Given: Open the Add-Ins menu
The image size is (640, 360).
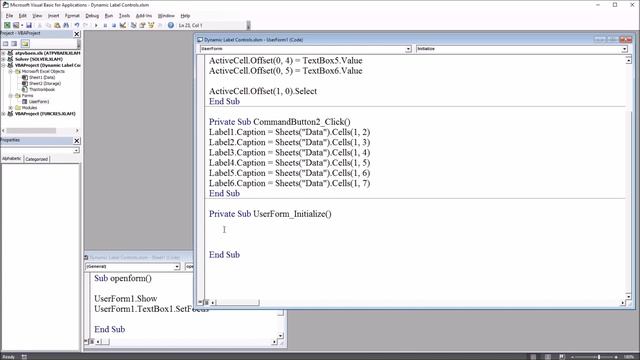Looking at the screenshot, I should click(x=144, y=16).
